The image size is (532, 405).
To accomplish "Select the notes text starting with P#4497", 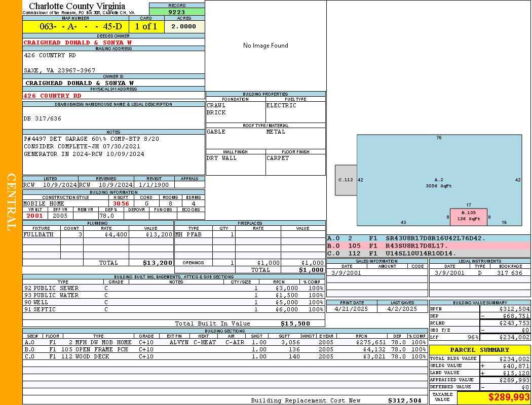I will click(91, 139).
